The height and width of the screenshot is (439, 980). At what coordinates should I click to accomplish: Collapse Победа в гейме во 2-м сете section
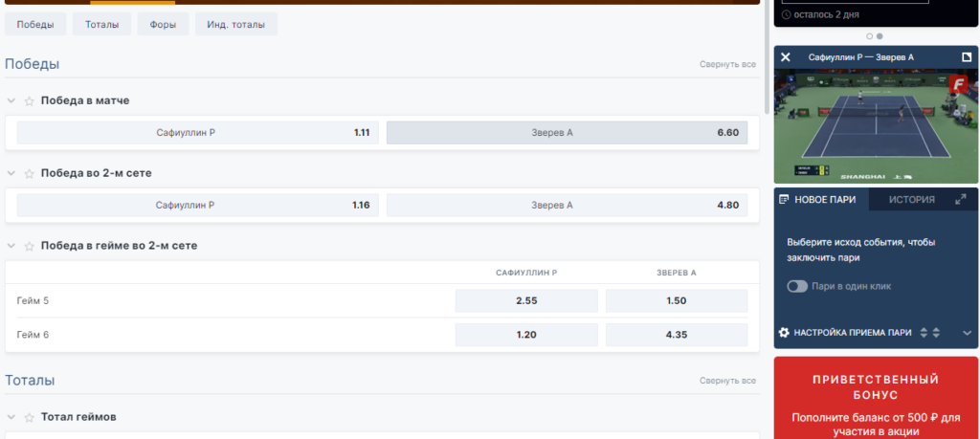point(11,246)
